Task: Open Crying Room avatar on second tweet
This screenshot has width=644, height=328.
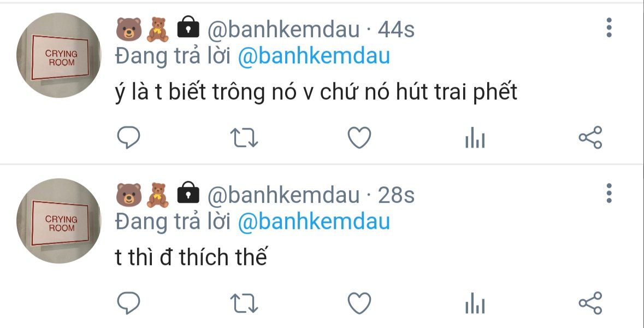Action: click(58, 221)
